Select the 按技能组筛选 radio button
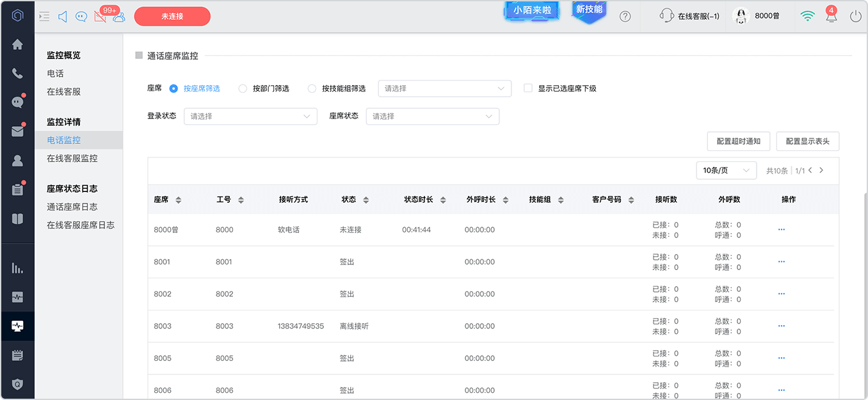The height and width of the screenshot is (400, 868). (x=312, y=89)
